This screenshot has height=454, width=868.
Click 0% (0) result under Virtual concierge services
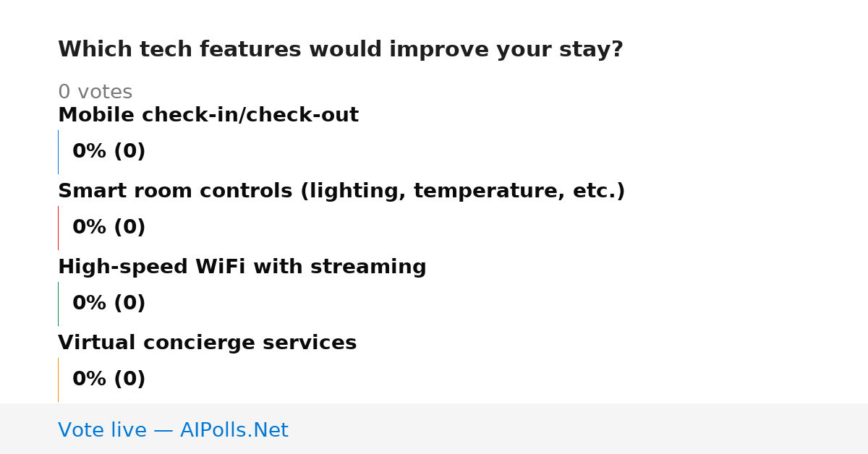(x=109, y=380)
